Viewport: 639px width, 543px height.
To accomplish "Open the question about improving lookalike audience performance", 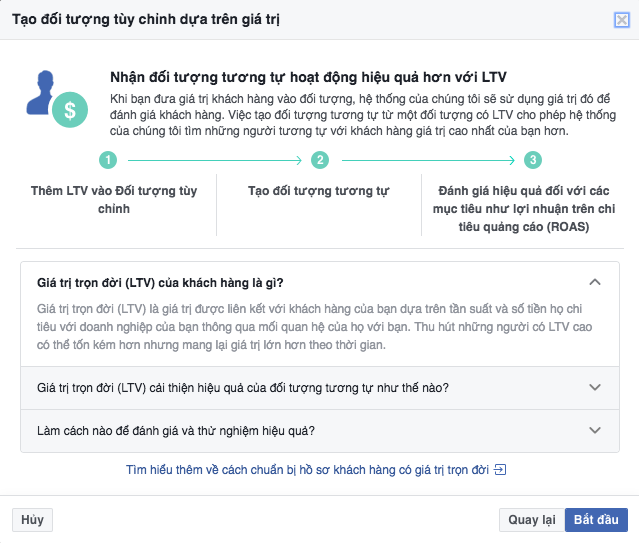I will 243,388.
